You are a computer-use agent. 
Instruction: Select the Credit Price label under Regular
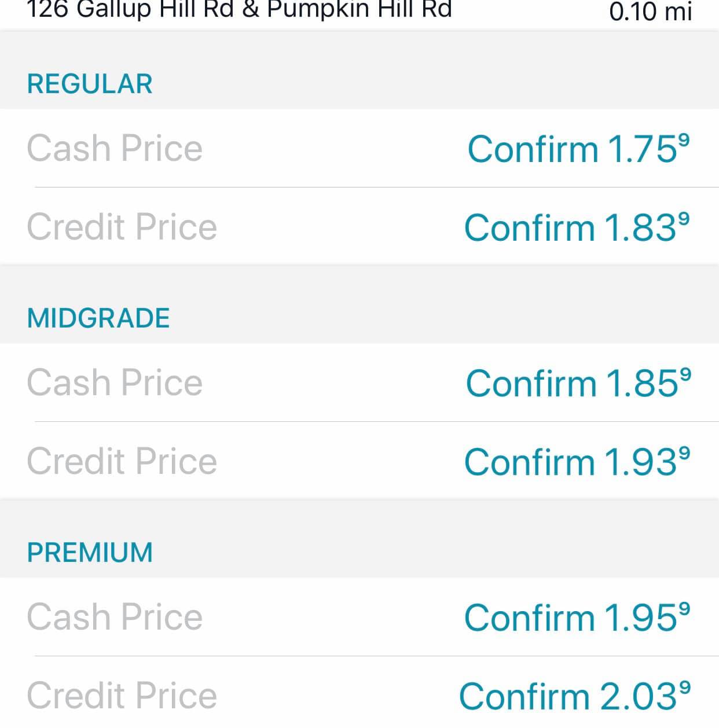coord(122,227)
